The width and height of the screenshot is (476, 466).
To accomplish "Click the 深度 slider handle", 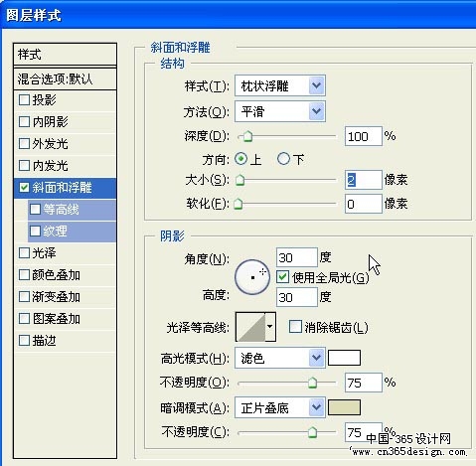I will [x=247, y=136].
